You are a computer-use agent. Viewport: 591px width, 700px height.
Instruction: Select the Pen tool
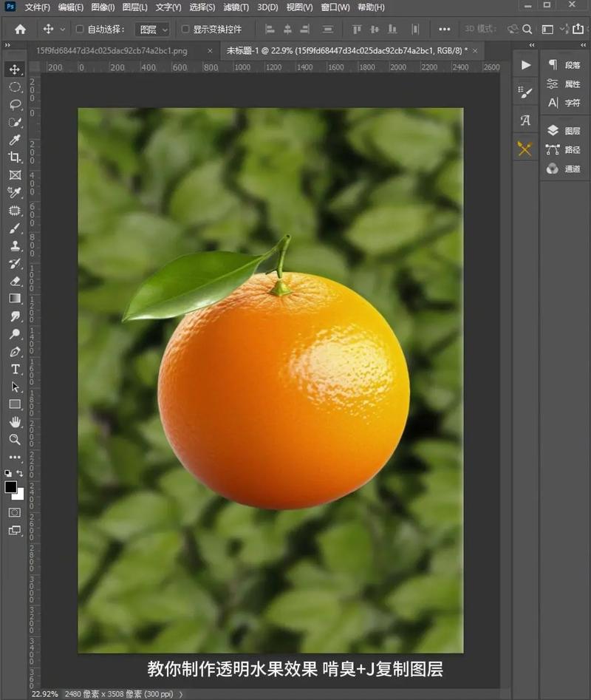coord(14,352)
